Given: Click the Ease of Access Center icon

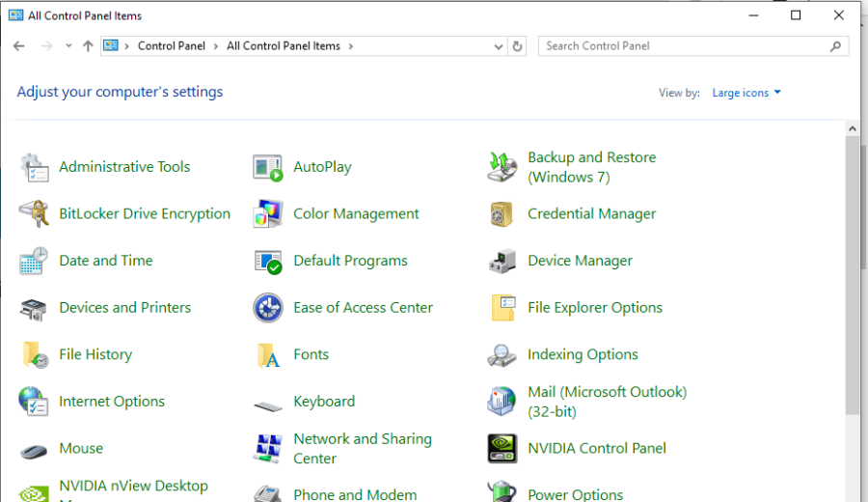Looking at the screenshot, I should pyautogui.click(x=268, y=308).
